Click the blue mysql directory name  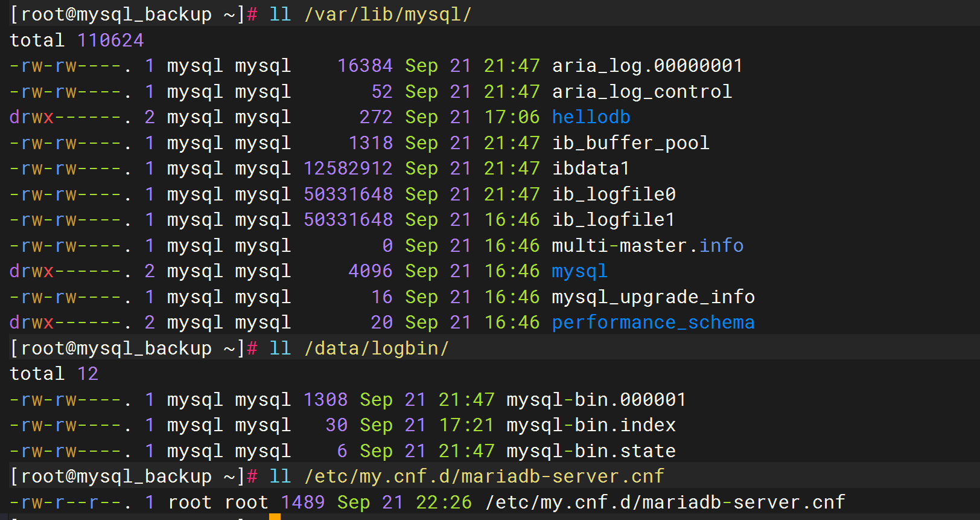coord(579,271)
